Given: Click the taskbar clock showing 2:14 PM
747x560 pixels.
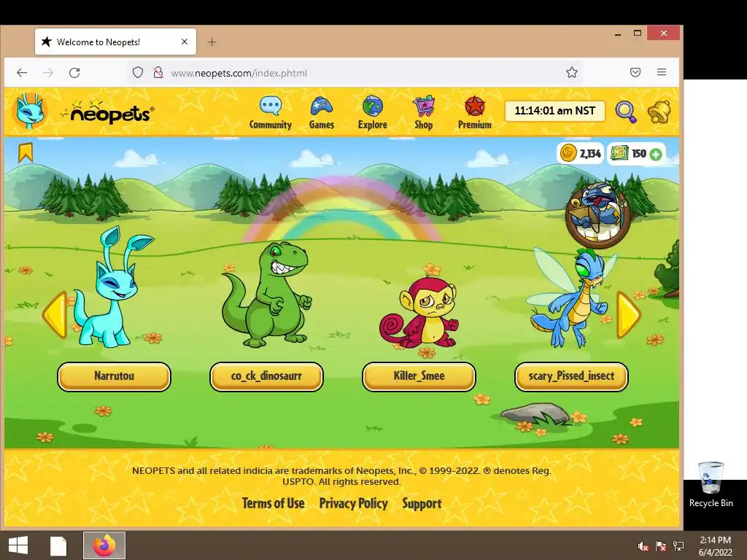Looking at the screenshot, I should (x=715, y=546).
